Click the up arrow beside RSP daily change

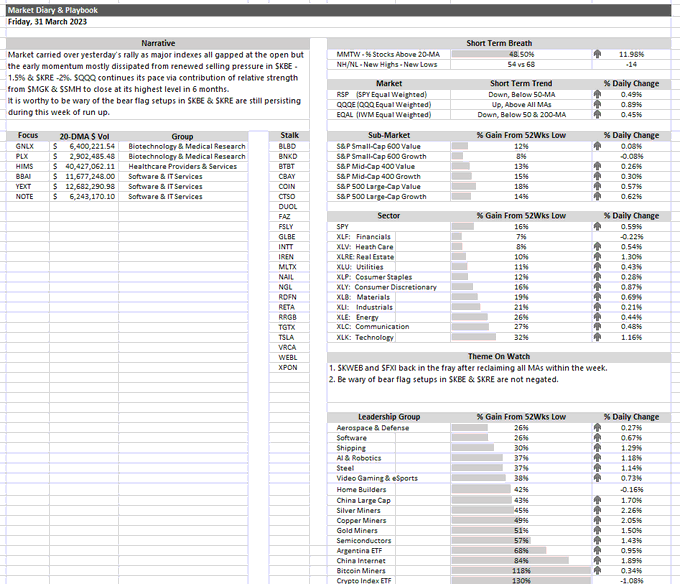pyautogui.click(x=597, y=95)
